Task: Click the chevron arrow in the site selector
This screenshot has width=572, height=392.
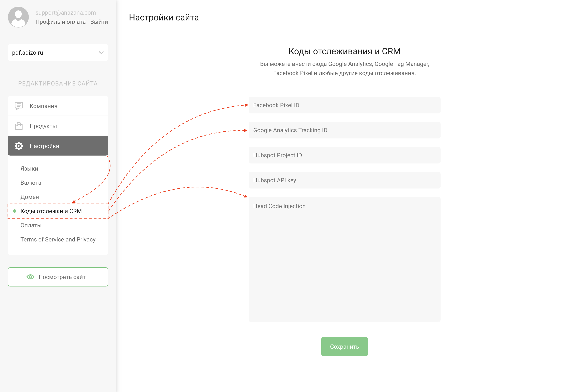Action: click(x=101, y=53)
